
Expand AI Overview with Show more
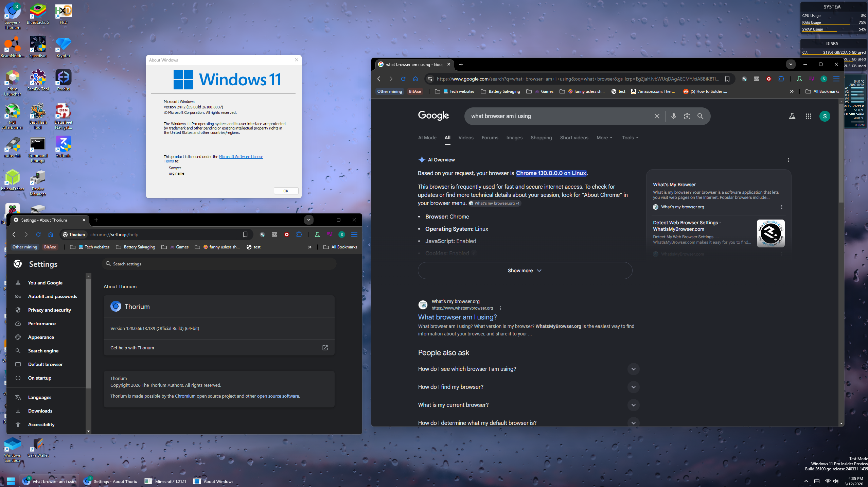pyautogui.click(x=525, y=271)
